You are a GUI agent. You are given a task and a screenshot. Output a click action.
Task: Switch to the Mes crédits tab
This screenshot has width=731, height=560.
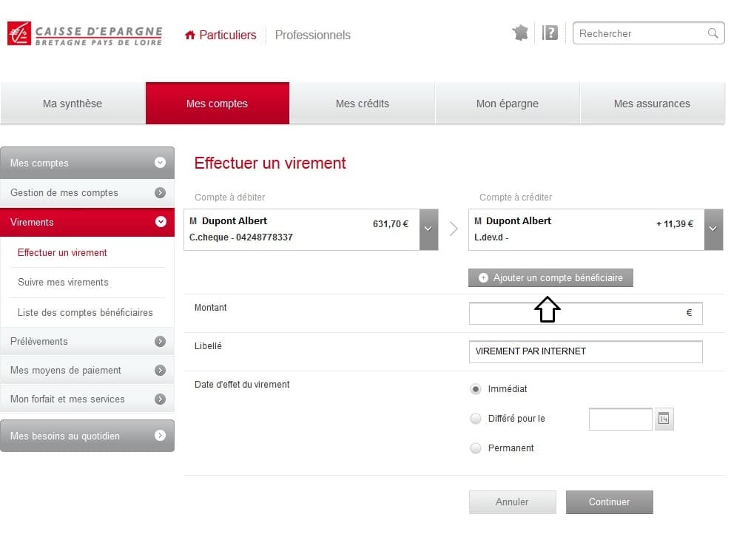point(362,104)
